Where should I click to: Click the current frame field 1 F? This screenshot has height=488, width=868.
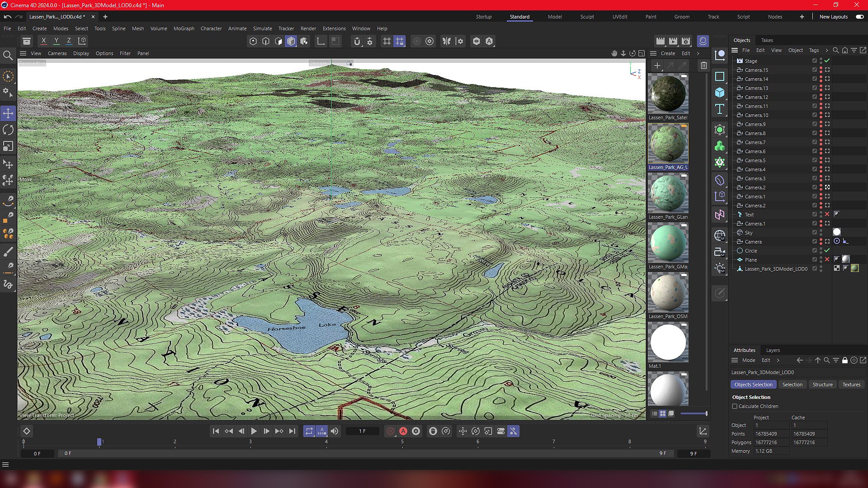(362, 431)
